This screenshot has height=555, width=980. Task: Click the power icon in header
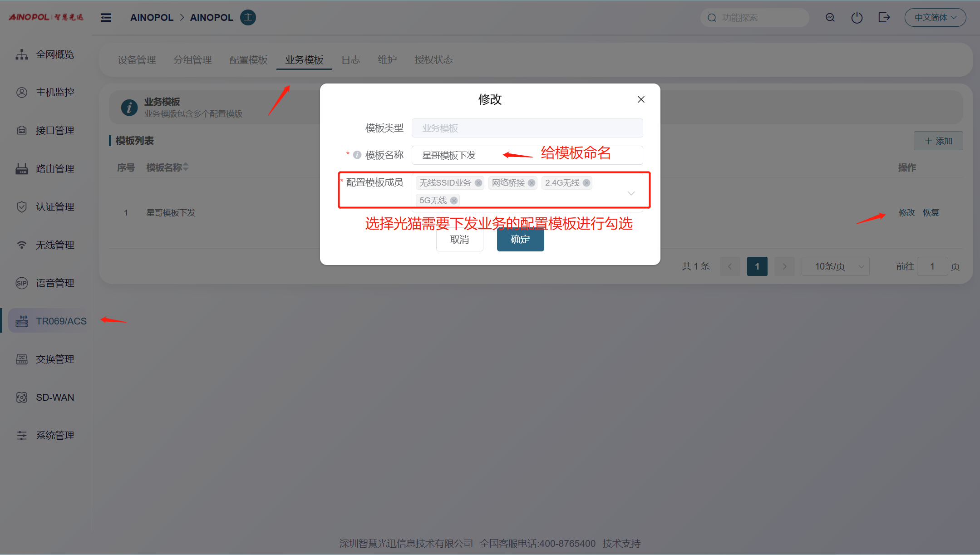pos(857,18)
